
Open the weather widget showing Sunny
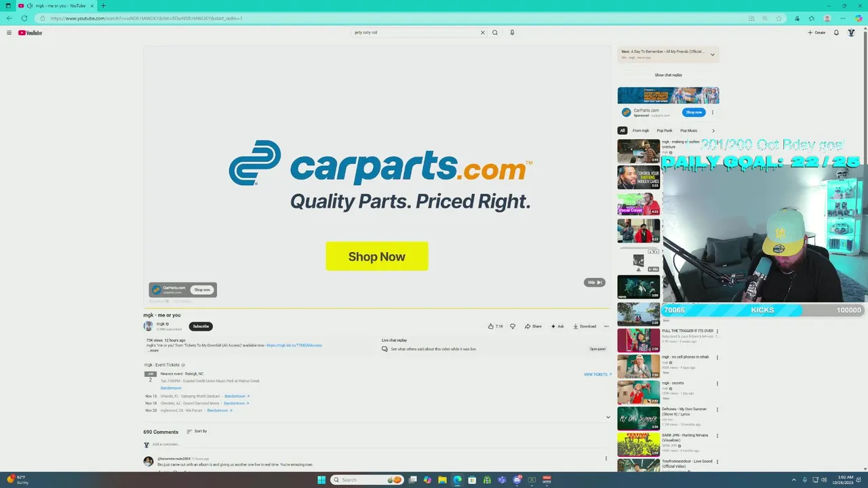(x=18, y=480)
